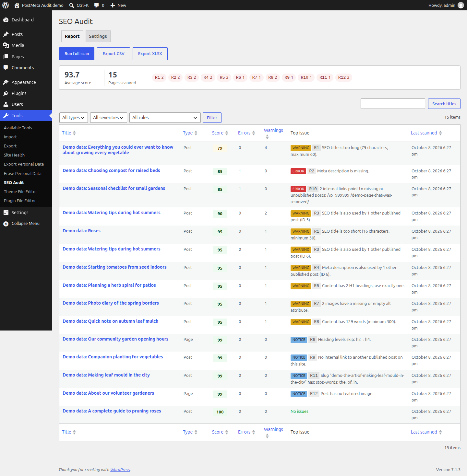Image resolution: width=467 pixels, height=476 pixels.
Task: Sort table by Score column header
Action: (x=220, y=133)
